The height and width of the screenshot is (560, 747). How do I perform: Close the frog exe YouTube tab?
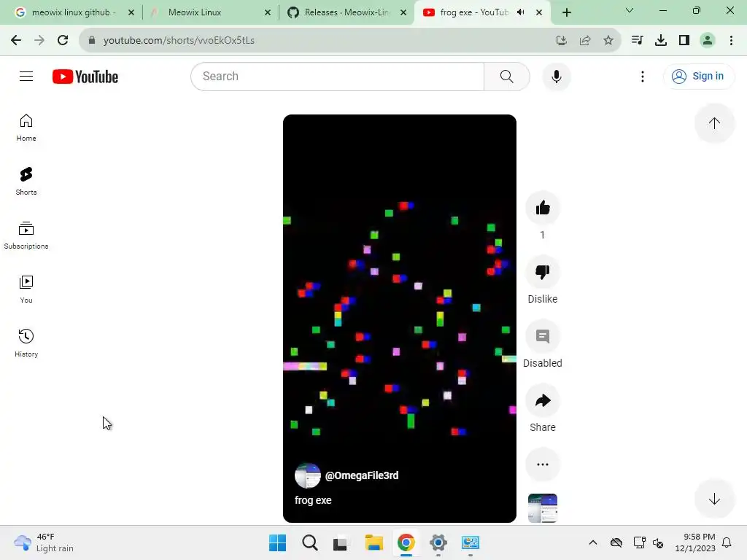point(539,12)
